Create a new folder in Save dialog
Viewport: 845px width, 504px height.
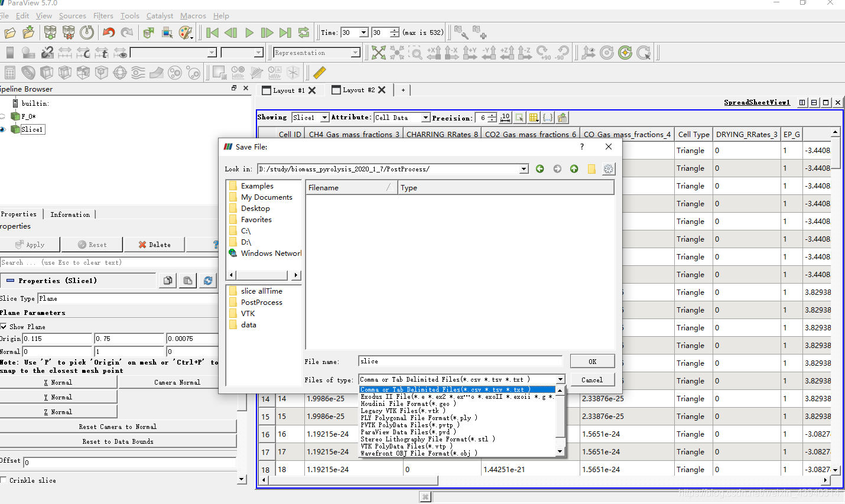591,169
